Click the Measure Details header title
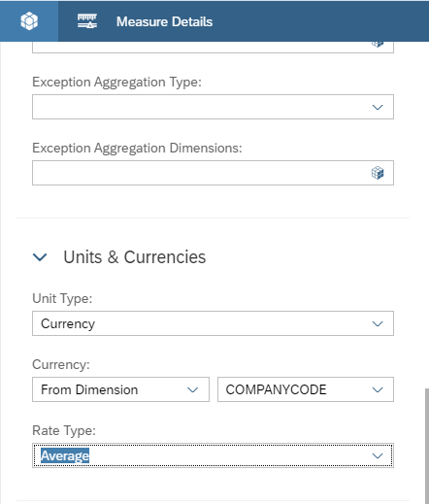 click(x=164, y=21)
